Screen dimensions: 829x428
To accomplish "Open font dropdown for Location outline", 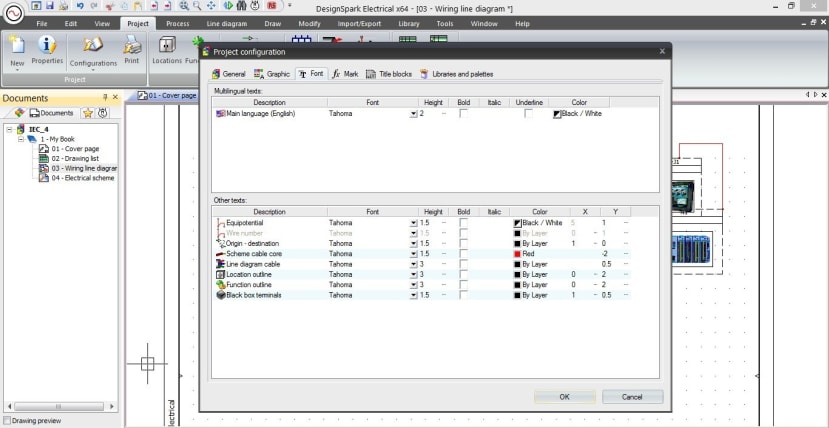I will 413,275.
